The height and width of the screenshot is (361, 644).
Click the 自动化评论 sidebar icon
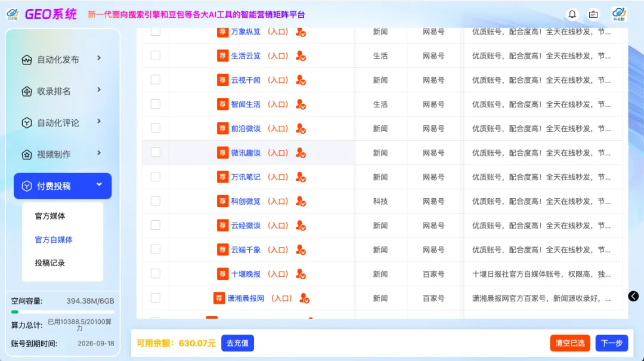[x=27, y=123]
